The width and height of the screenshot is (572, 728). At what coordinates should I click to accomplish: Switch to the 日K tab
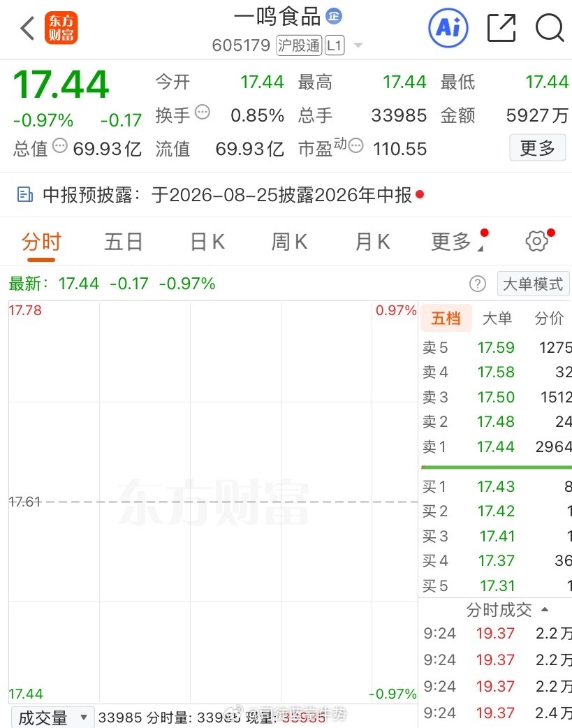coord(207,242)
